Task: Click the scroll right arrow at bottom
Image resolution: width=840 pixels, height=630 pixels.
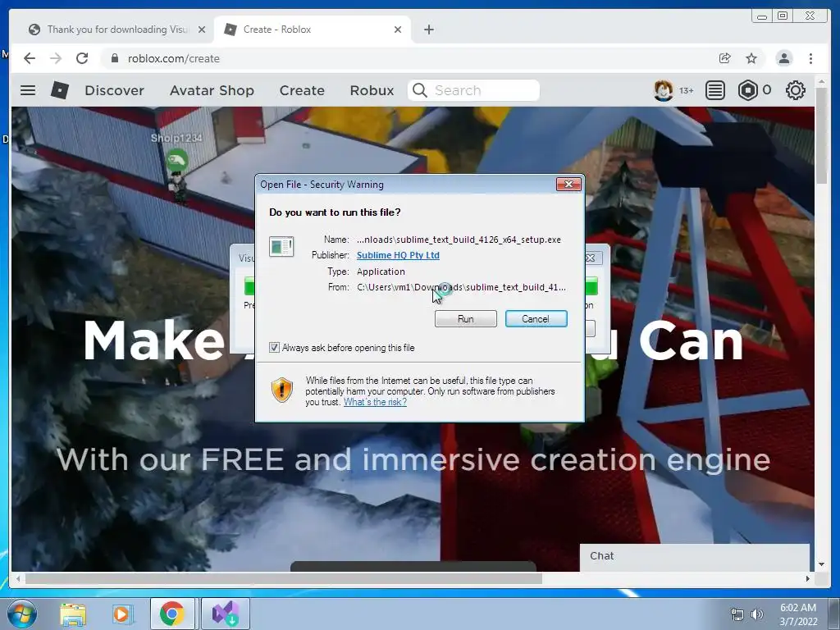Action: (807, 578)
